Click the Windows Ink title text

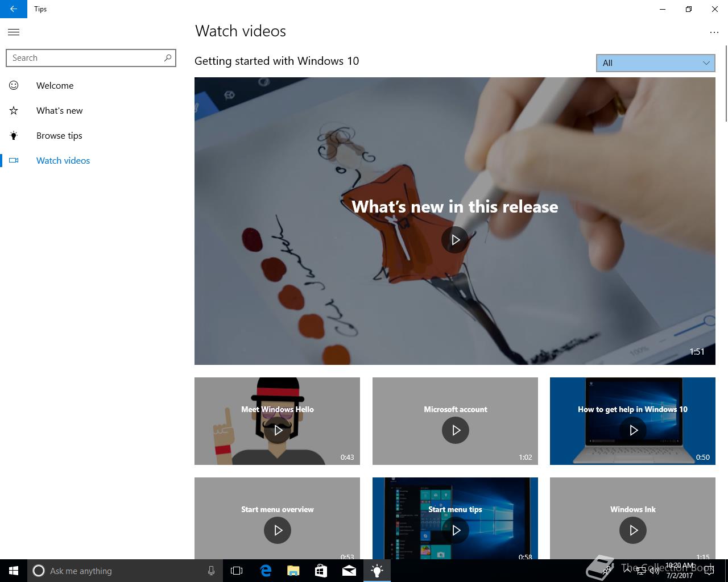633,509
